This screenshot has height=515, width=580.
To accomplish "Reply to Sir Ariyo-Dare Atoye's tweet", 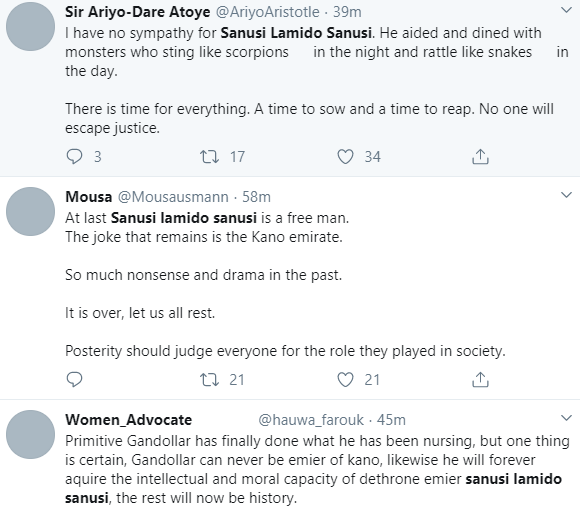I will click(x=74, y=156).
